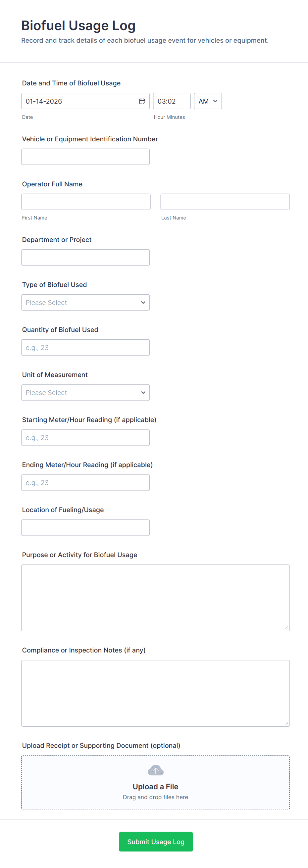Click the Hour Minutes time field
308x868 pixels.
(x=172, y=101)
